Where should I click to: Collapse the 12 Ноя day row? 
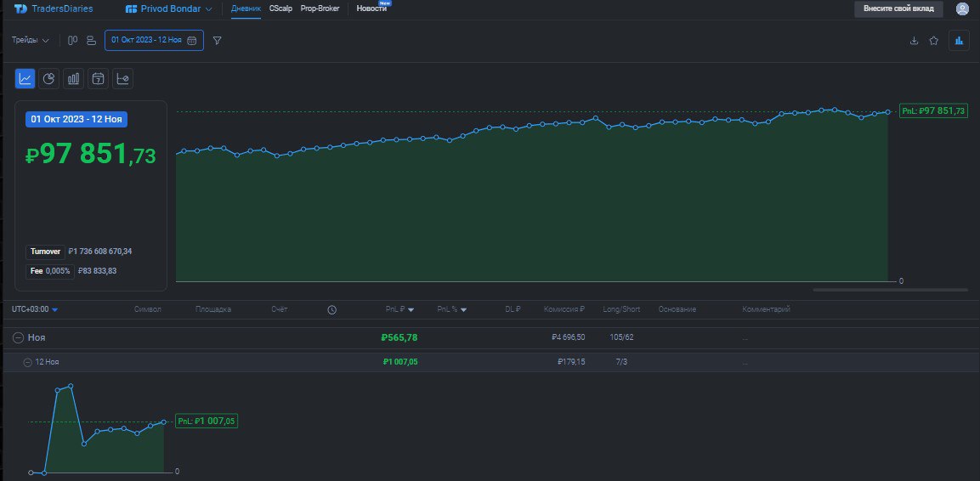coord(27,362)
